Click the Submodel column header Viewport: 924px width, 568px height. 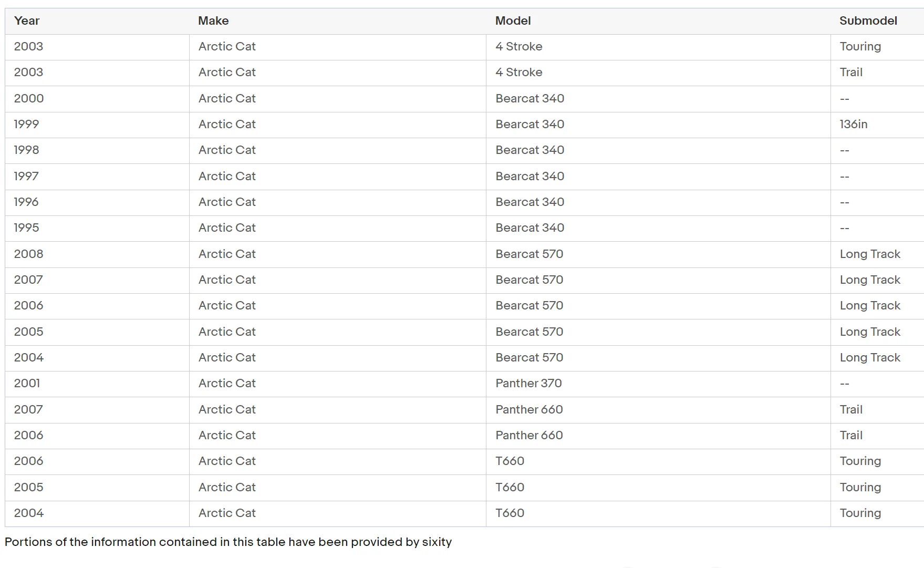pyautogui.click(x=868, y=21)
